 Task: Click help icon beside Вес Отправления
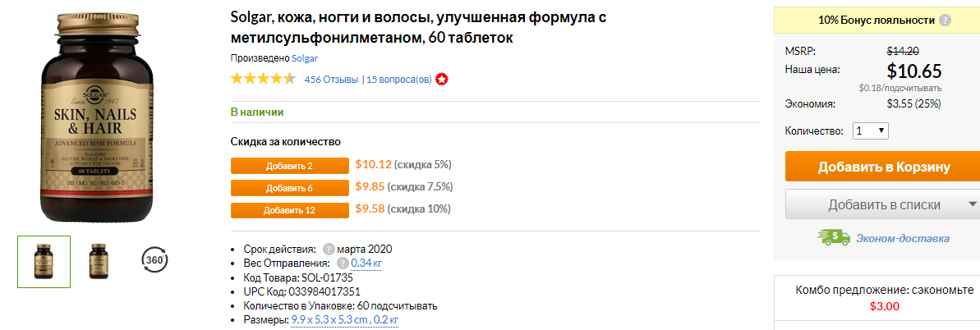343,264
